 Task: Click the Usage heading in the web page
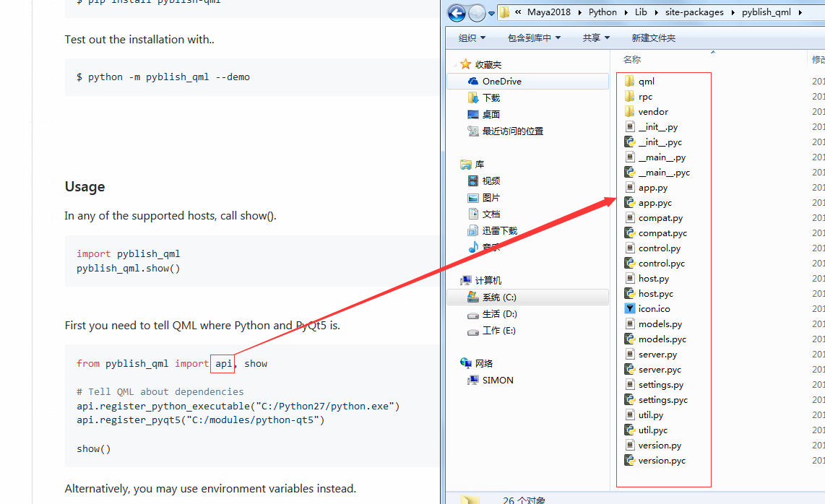point(85,187)
